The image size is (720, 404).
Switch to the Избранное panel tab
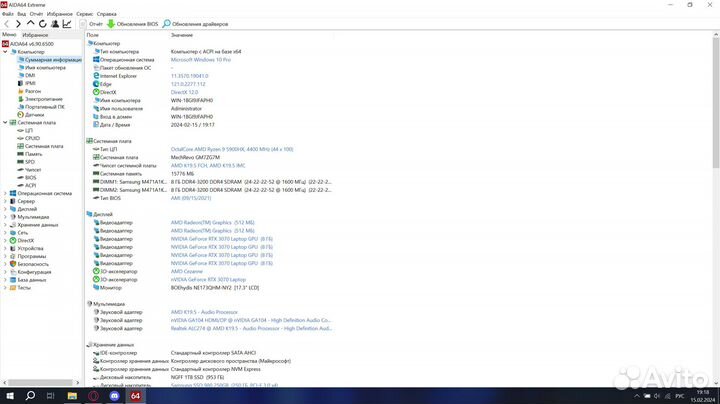[x=35, y=35]
